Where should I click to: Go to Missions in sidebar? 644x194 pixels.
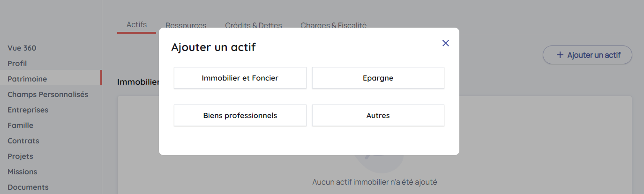pos(22,172)
